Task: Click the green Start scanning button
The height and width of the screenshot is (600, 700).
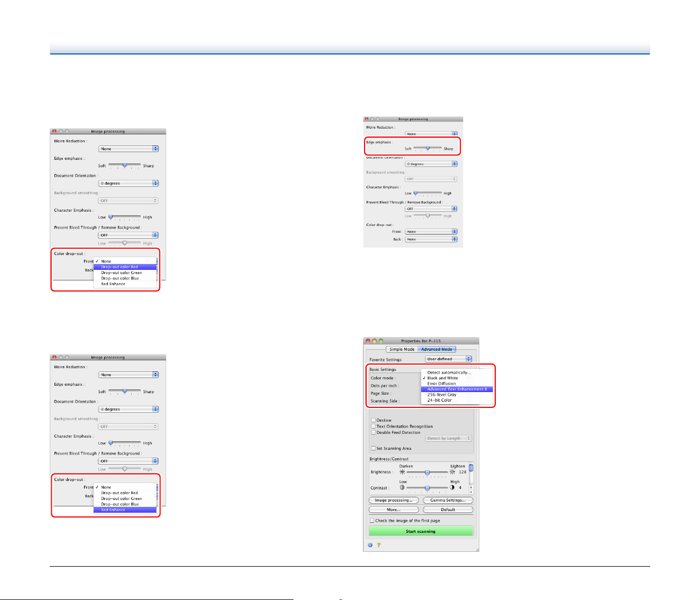Action: tap(421, 531)
